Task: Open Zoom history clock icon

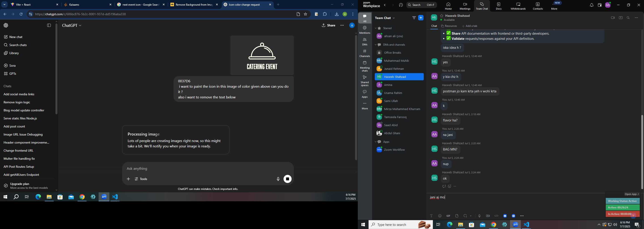Action: click(401, 5)
